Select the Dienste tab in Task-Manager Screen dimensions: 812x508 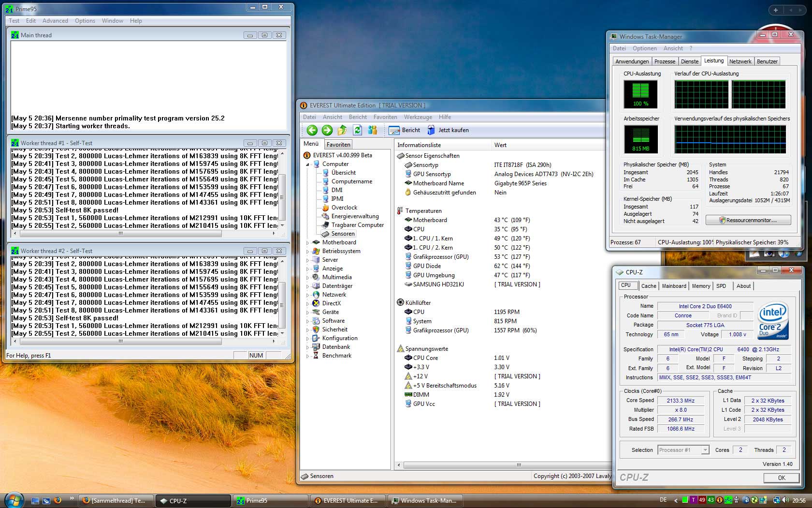pos(690,61)
